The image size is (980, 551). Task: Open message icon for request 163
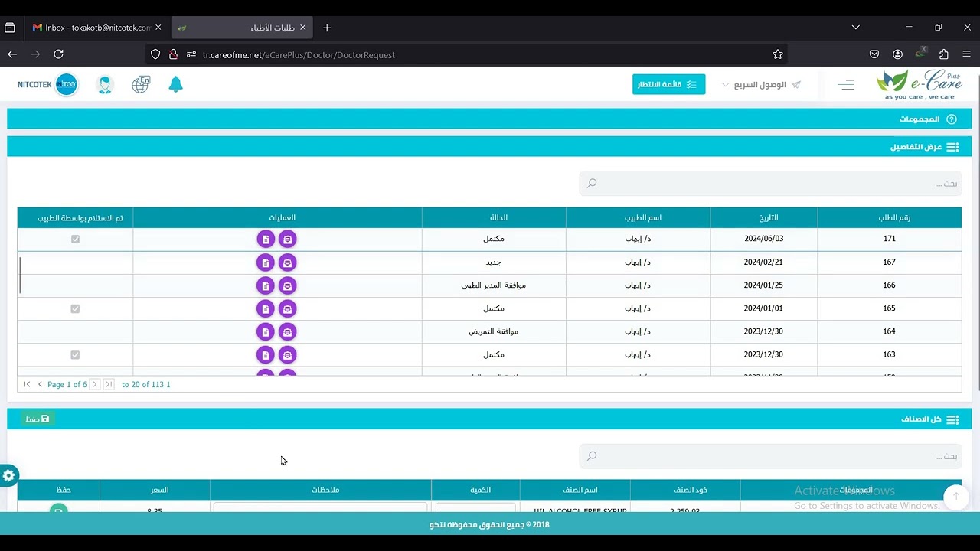(x=287, y=354)
